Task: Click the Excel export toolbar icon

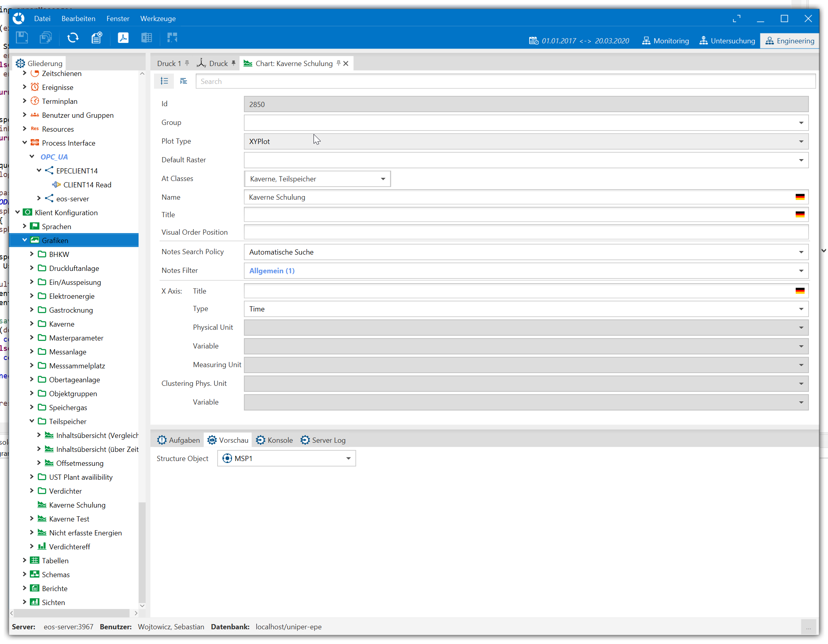Action: [x=146, y=38]
